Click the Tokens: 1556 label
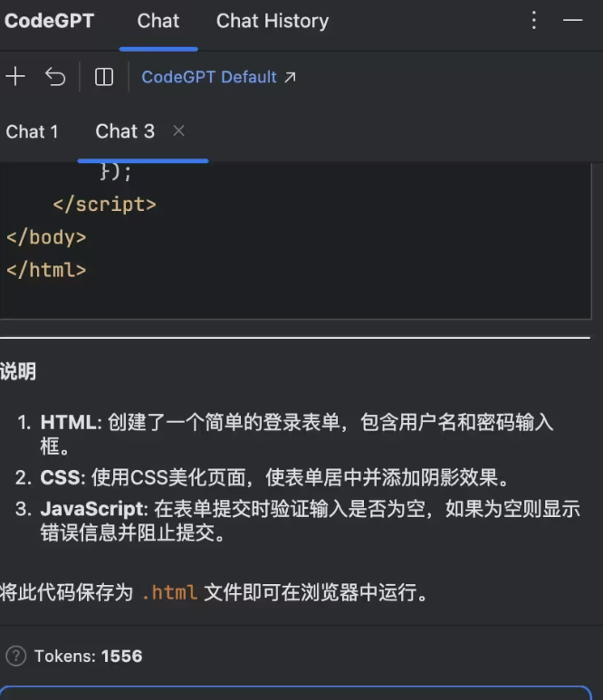Screen dimensions: 603x700 click(x=88, y=656)
